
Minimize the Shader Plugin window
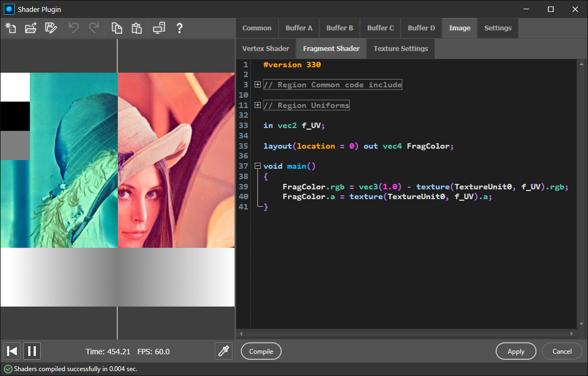527,9
